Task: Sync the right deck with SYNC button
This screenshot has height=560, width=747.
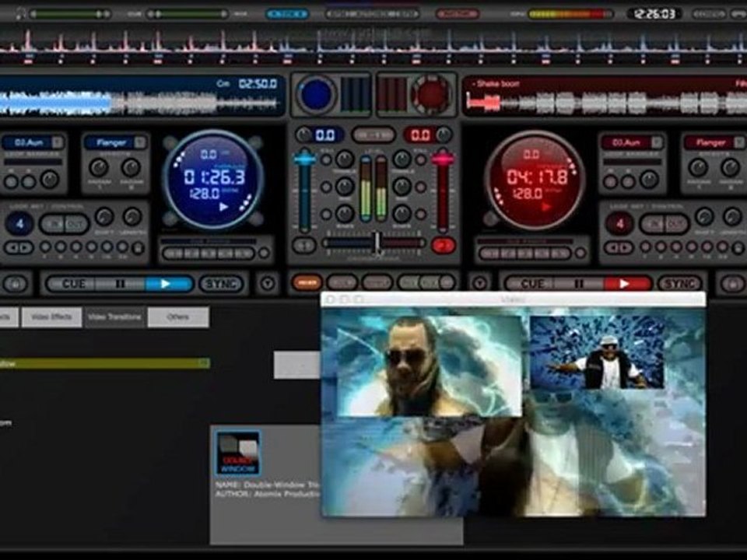Action: tap(680, 285)
